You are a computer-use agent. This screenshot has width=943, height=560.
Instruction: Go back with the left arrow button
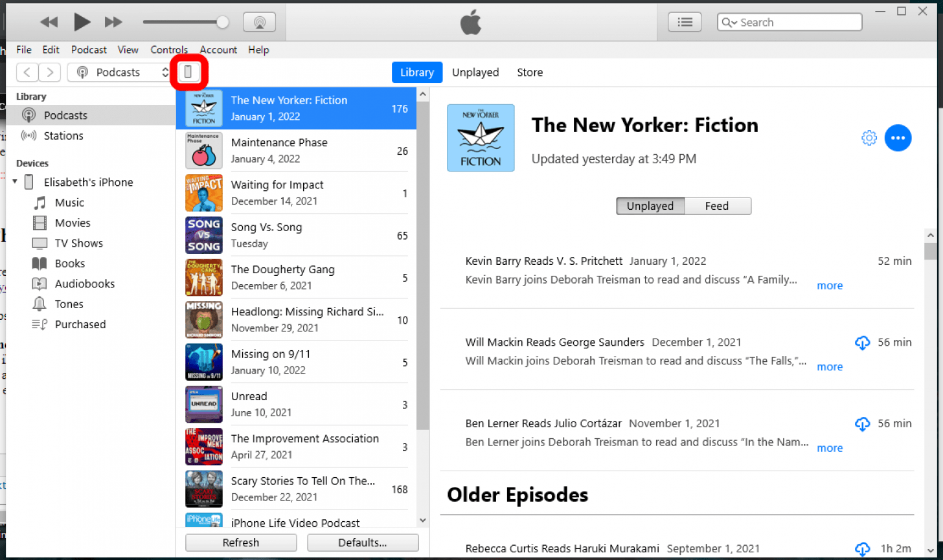pos(27,73)
